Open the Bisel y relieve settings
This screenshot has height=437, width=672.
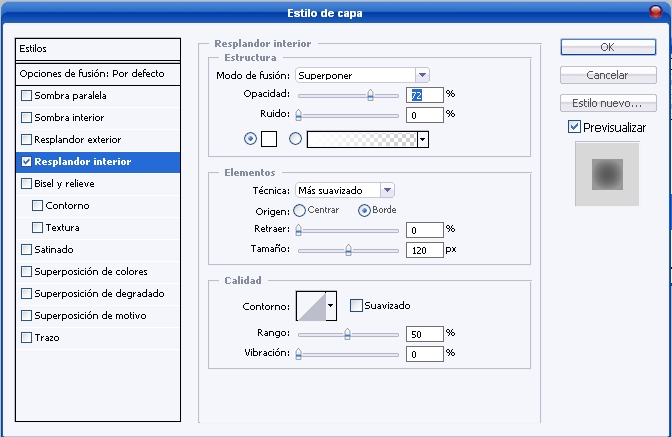pyautogui.click(x=67, y=184)
